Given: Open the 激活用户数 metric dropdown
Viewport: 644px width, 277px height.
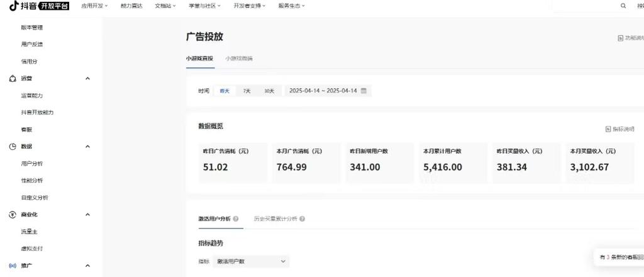Looking at the screenshot, I should click(251, 261).
